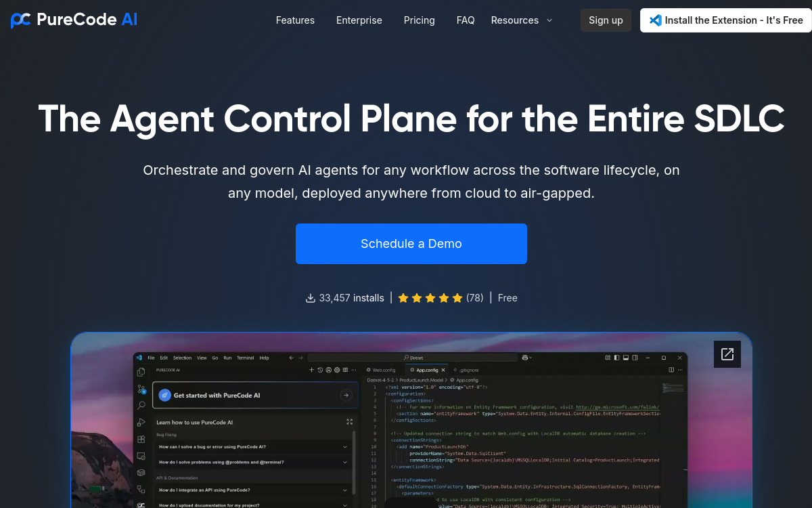Click the PureCode AI logo
This screenshot has width=812, height=508.
pos(74,20)
